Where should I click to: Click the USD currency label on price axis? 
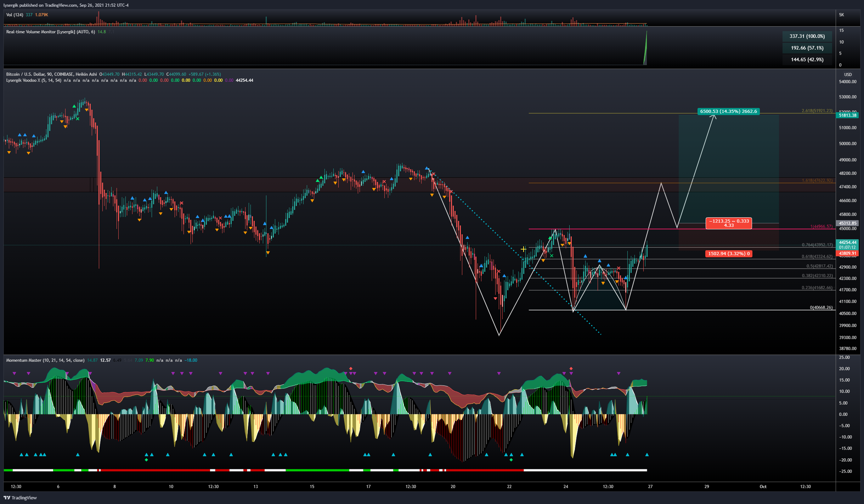tap(848, 75)
